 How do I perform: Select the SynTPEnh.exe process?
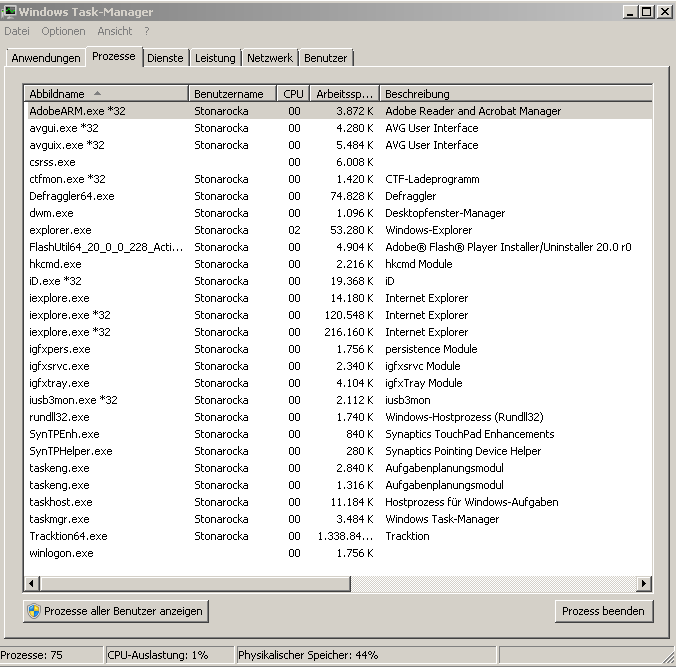click(x=338, y=434)
